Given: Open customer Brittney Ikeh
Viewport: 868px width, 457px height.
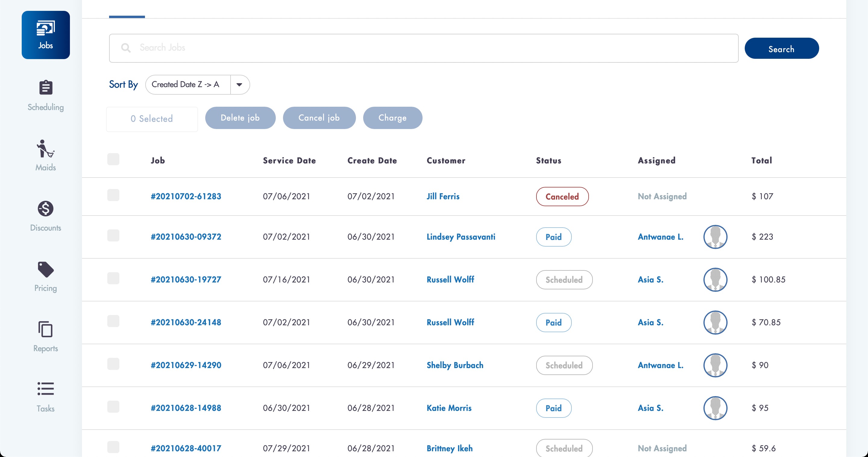Looking at the screenshot, I should coord(449,448).
